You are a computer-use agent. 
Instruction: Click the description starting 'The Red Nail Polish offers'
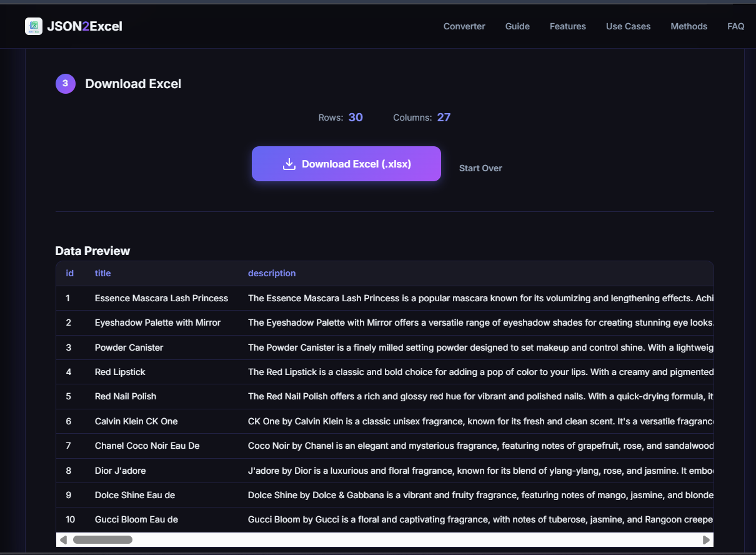pos(480,396)
